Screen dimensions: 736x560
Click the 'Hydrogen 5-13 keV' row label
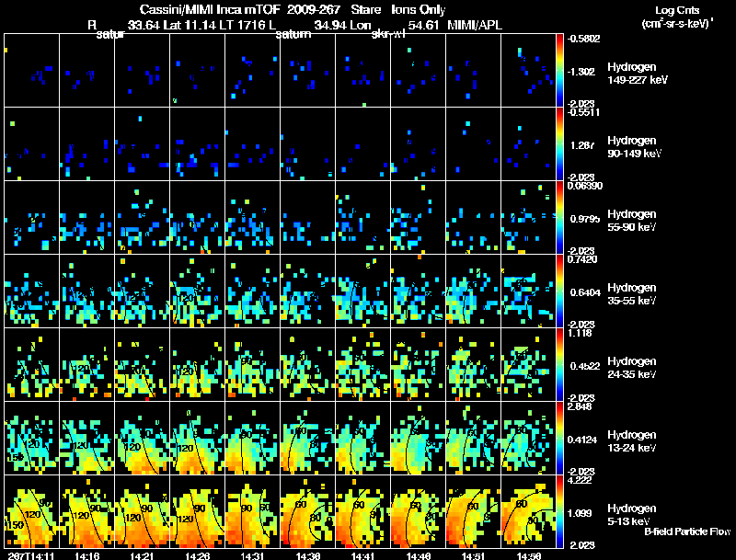coord(632,515)
